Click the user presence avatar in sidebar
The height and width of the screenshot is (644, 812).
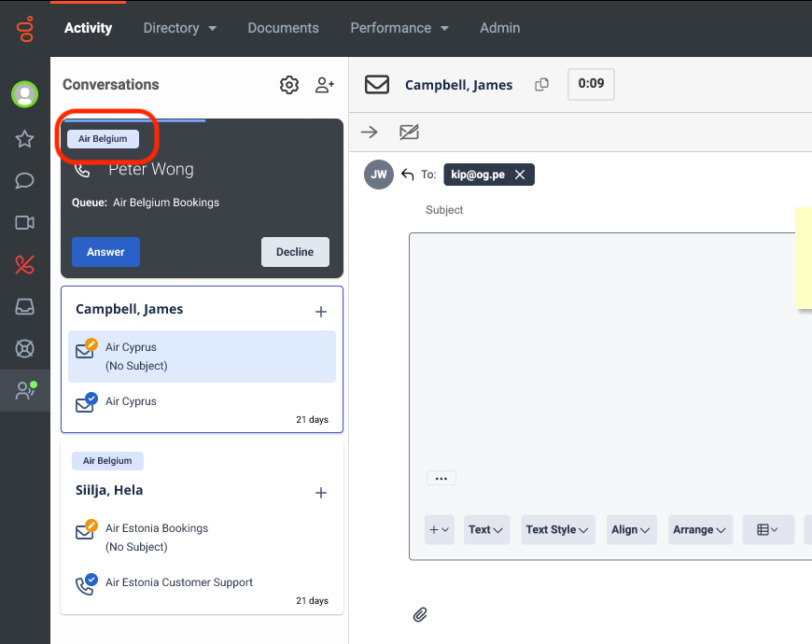[x=24, y=94]
